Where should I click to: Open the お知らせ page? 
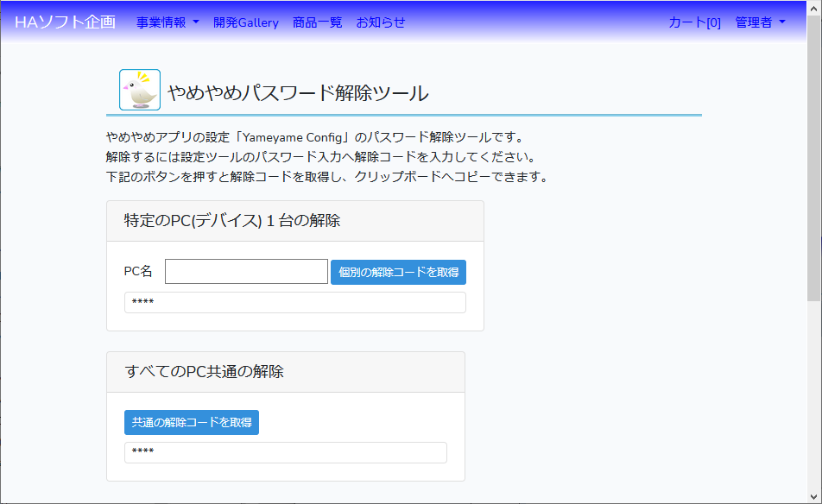[381, 22]
